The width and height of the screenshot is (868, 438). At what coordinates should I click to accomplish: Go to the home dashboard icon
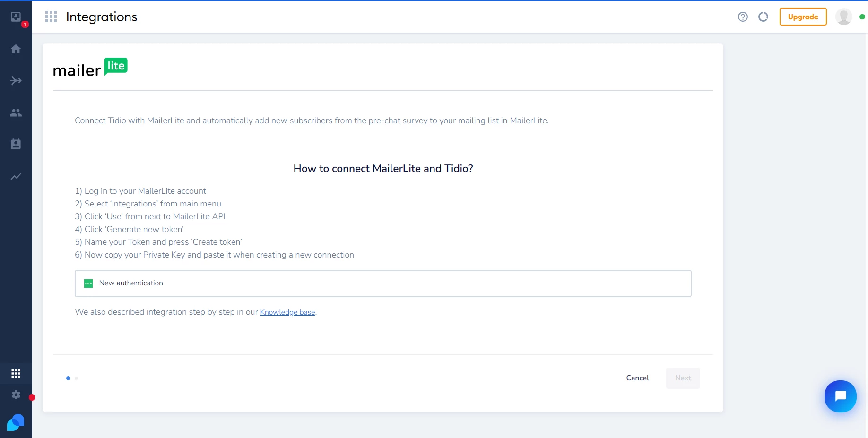click(x=16, y=49)
